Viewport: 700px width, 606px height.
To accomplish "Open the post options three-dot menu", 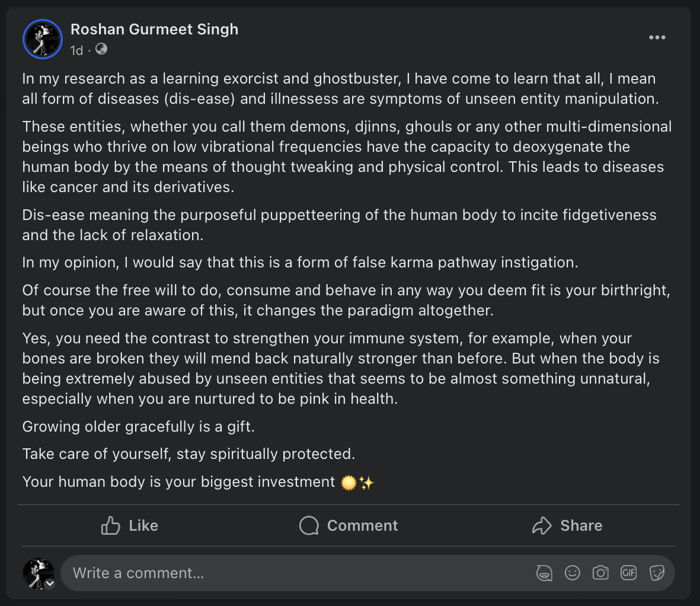I will (x=657, y=37).
